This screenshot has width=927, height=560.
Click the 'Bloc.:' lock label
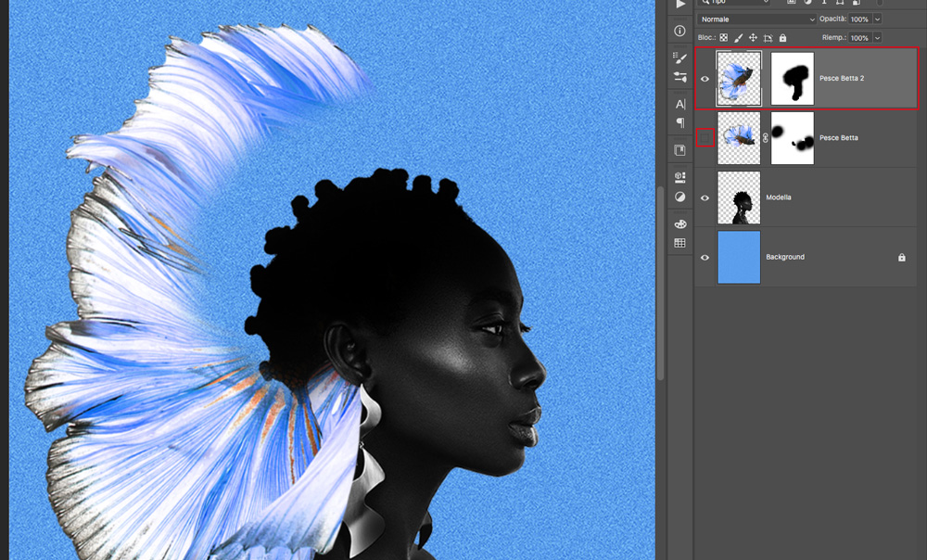706,37
